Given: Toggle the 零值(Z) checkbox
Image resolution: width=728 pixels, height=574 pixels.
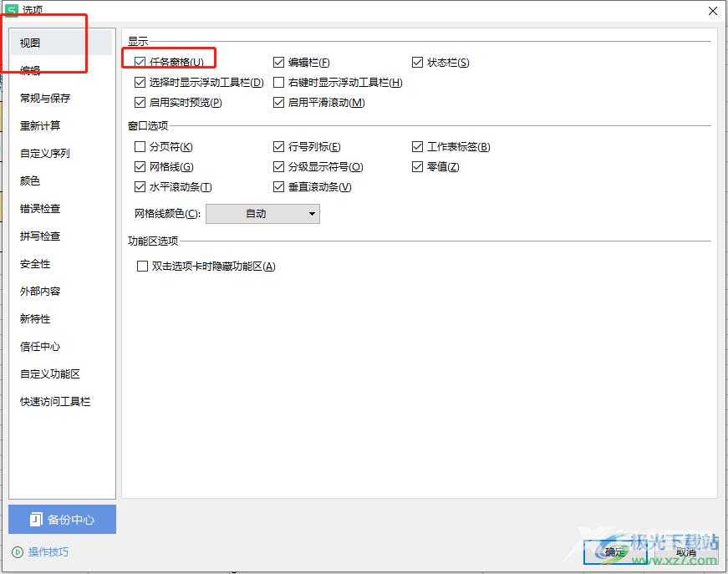Looking at the screenshot, I should pyautogui.click(x=417, y=166).
